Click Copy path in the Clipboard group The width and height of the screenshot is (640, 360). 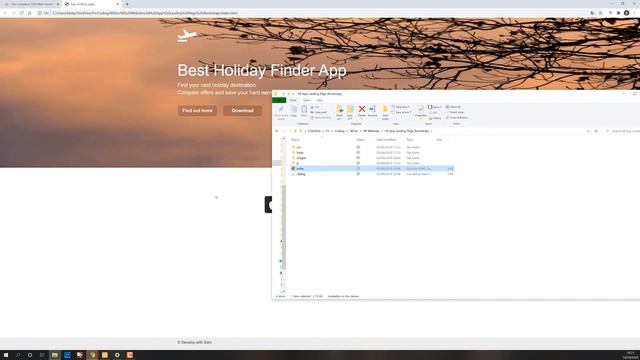[319, 112]
